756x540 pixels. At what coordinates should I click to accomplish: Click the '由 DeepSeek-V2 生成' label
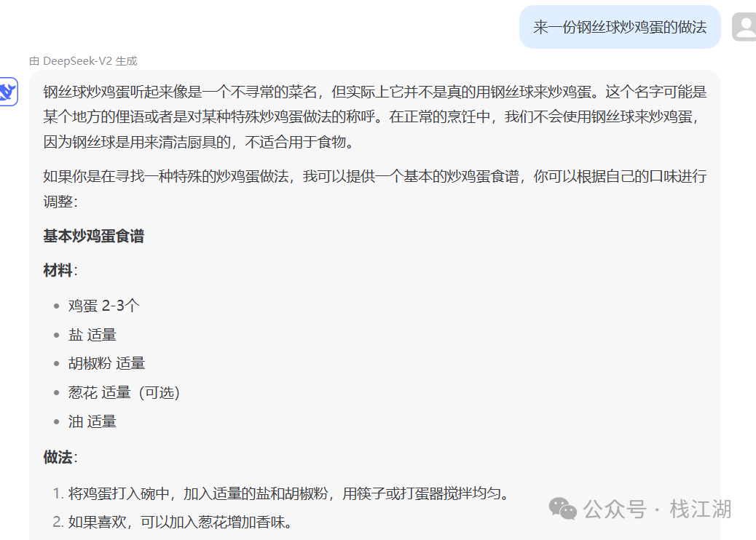pyautogui.click(x=83, y=61)
